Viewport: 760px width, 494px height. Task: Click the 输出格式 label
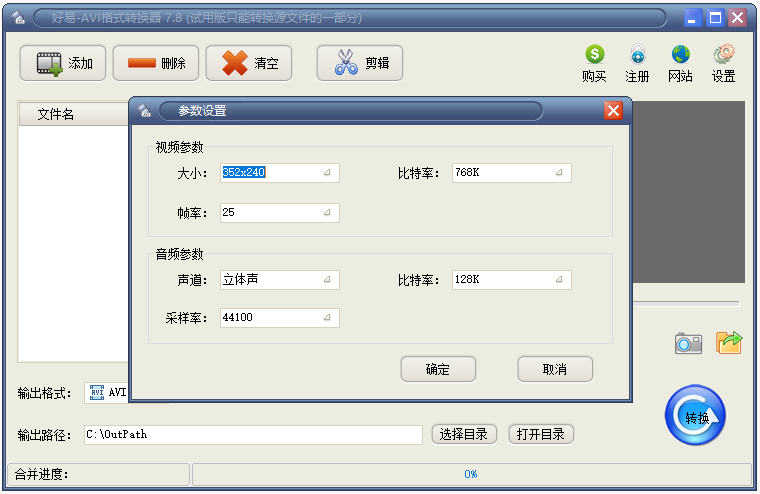[x=44, y=393]
